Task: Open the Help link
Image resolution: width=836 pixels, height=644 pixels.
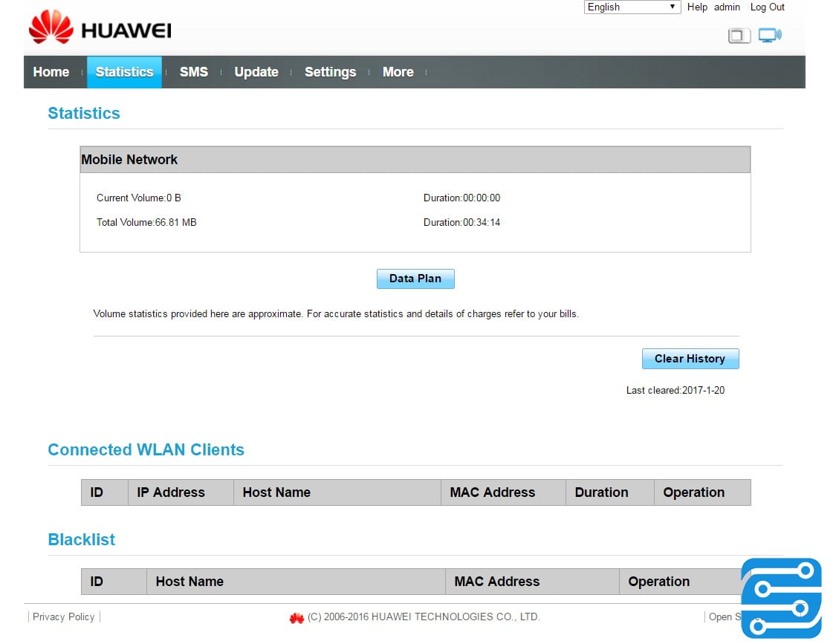Action: tap(697, 7)
